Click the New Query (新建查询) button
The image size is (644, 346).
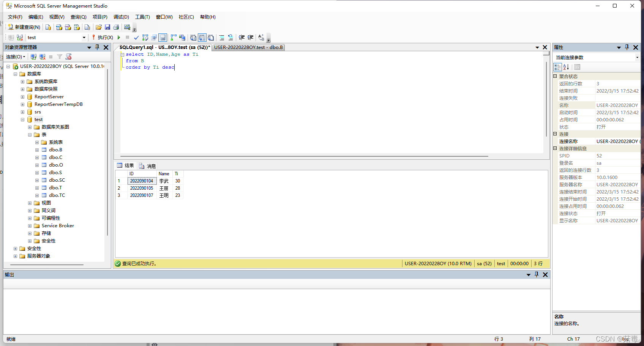pos(24,27)
